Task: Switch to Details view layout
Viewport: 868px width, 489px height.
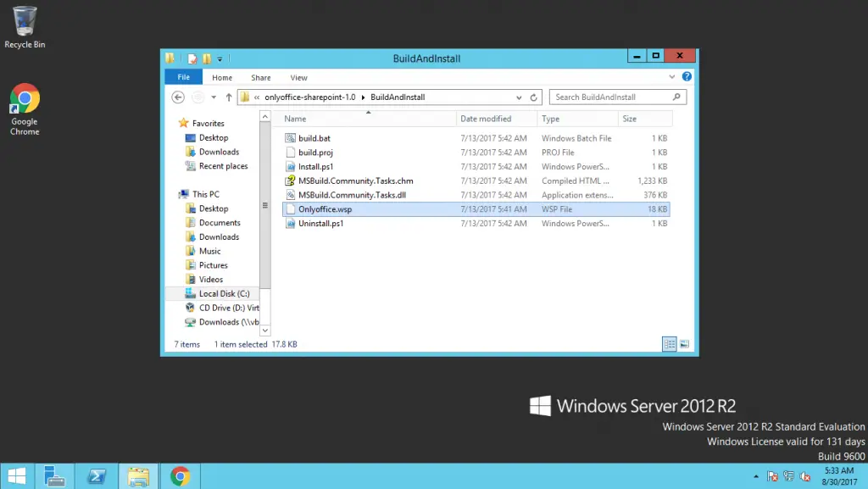Action: (x=670, y=344)
